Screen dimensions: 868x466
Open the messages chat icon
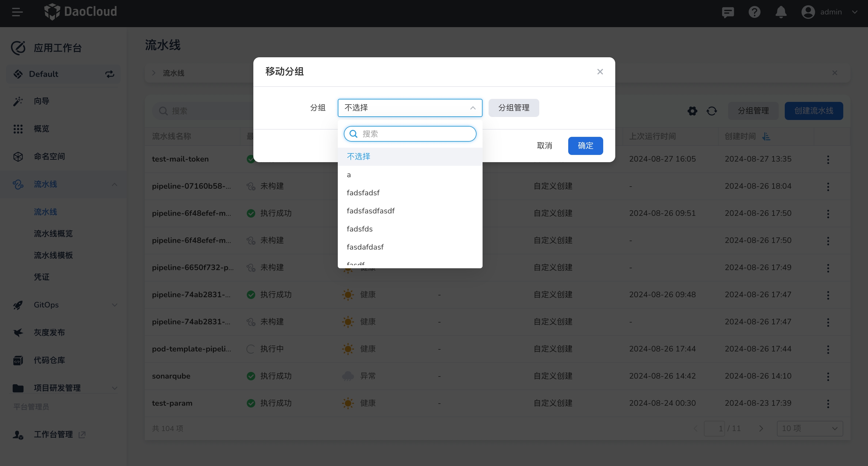pyautogui.click(x=727, y=12)
